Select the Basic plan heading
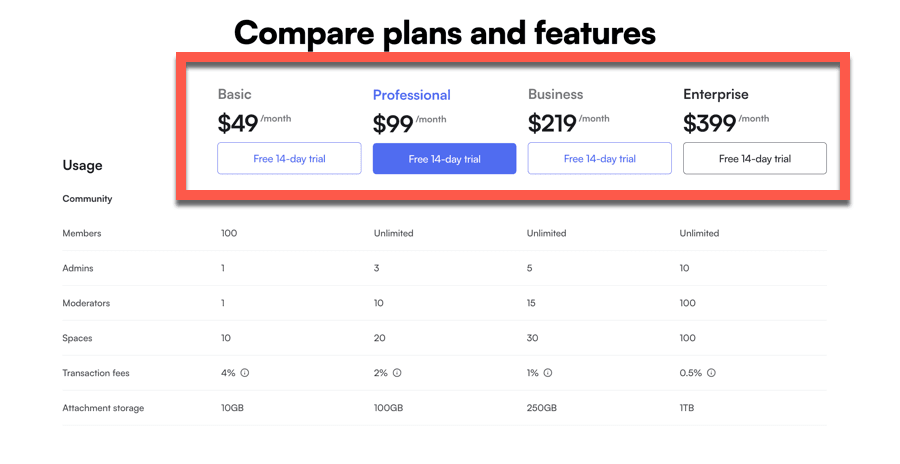Screen dimensions: 900x464 point(235,95)
